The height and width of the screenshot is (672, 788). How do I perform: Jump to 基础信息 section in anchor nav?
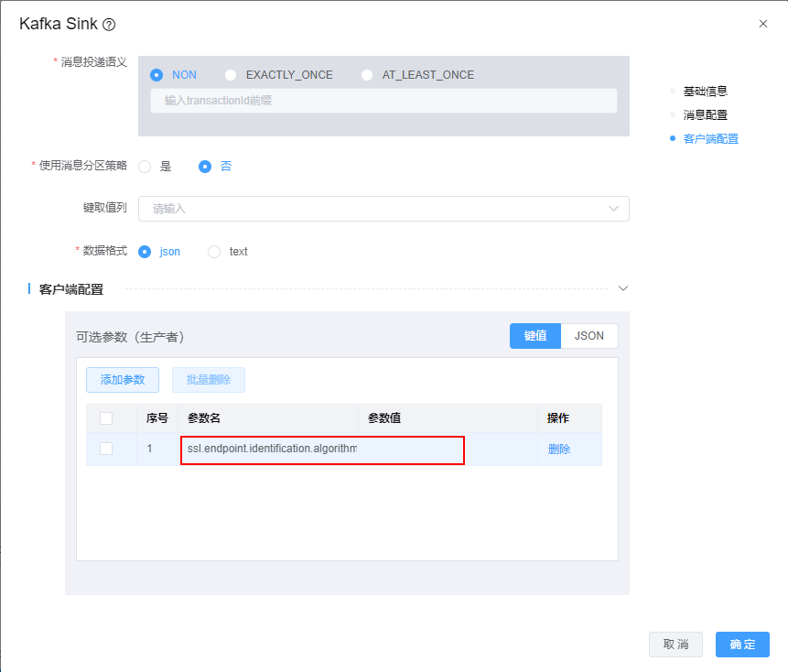705,92
